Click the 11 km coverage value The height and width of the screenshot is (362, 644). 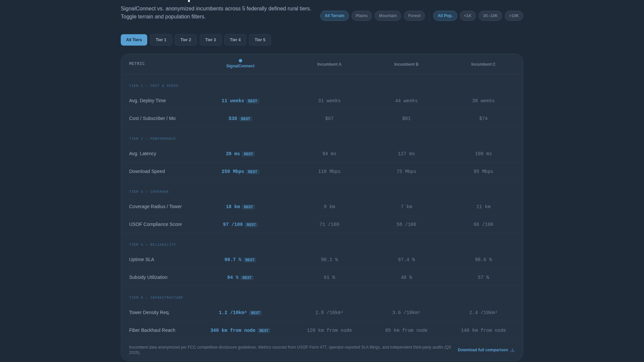coord(483,207)
